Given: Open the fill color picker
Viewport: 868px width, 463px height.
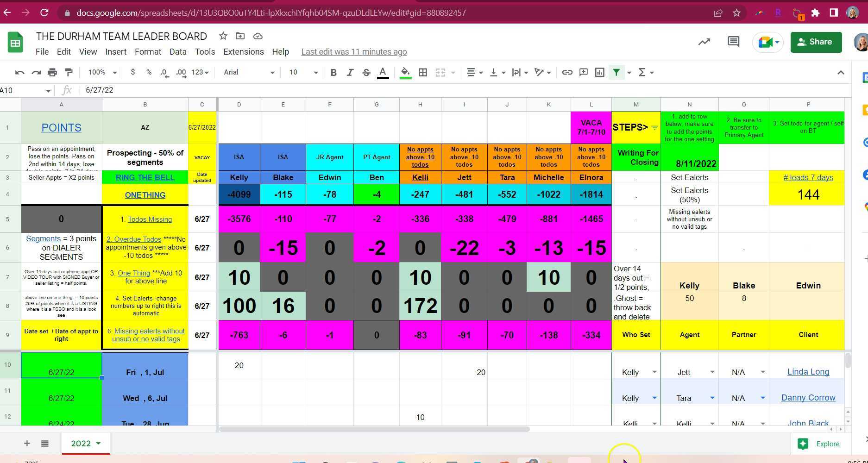Looking at the screenshot, I should pyautogui.click(x=405, y=72).
